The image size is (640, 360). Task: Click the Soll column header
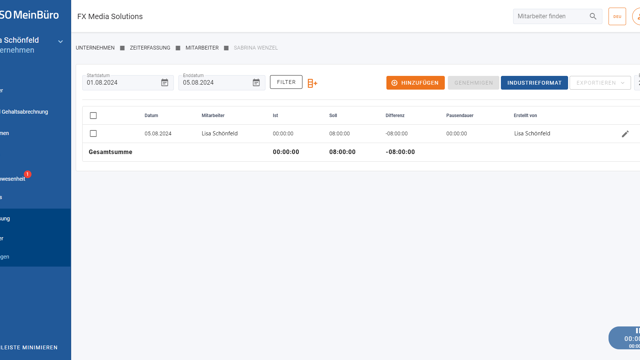click(x=333, y=116)
